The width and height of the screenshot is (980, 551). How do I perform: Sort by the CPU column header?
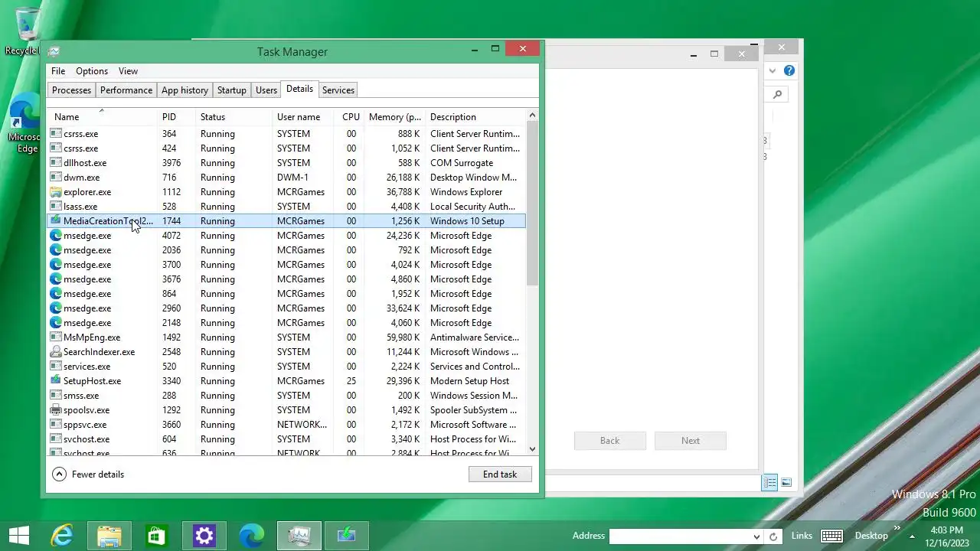[x=350, y=117]
